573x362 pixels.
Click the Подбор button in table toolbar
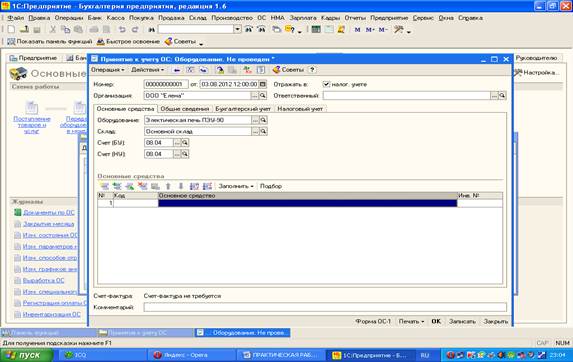(x=271, y=186)
